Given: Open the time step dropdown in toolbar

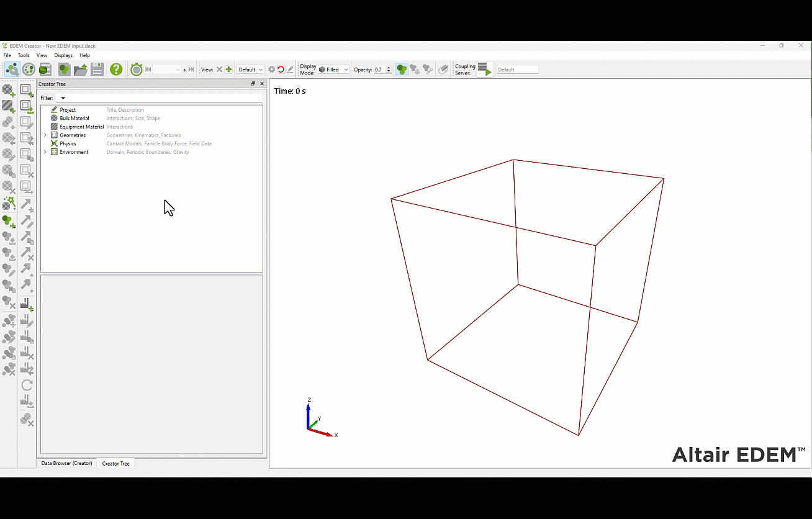Looking at the screenshot, I should [178, 70].
